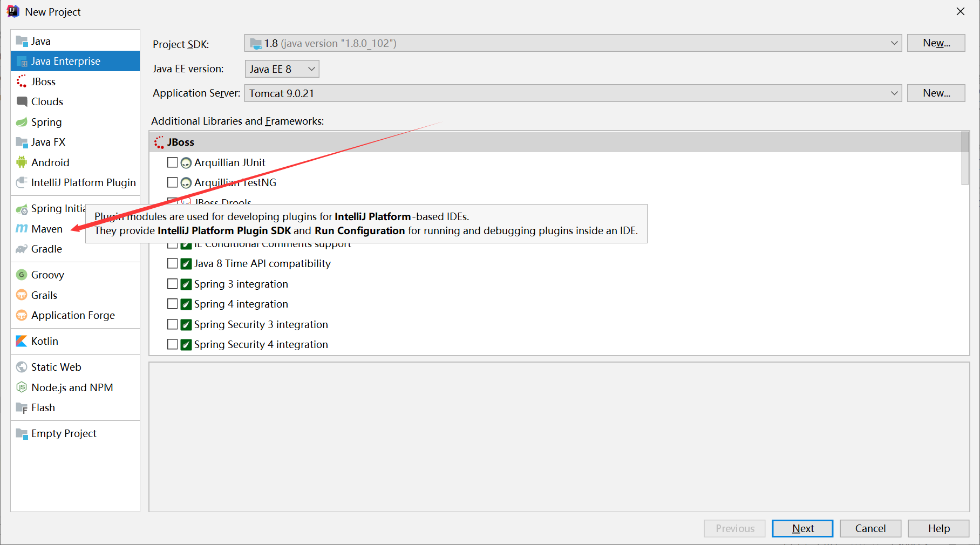Select the Java project type icon
This screenshot has width=980, height=545.
coord(22,41)
